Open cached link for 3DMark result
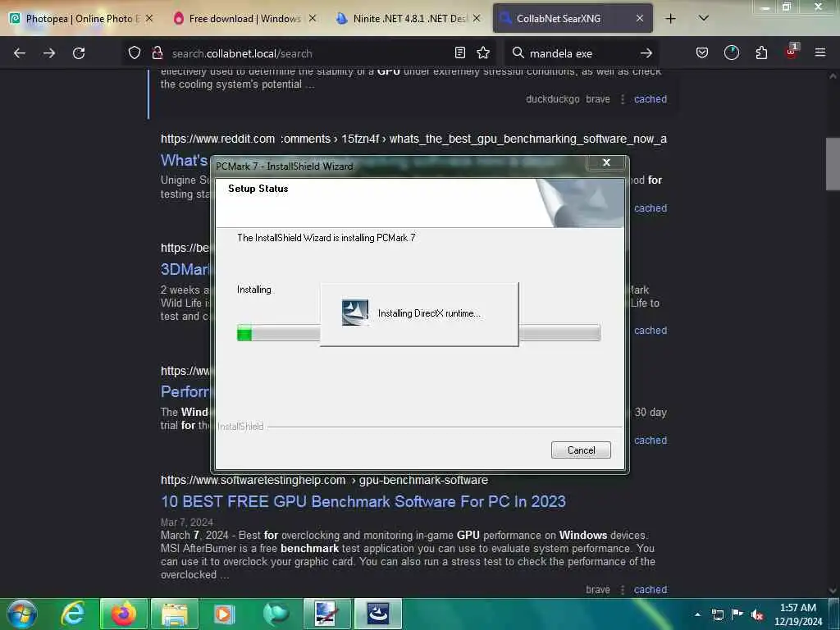Screen dimensions: 840x630 pyautogui.click(x=651, y=331)
